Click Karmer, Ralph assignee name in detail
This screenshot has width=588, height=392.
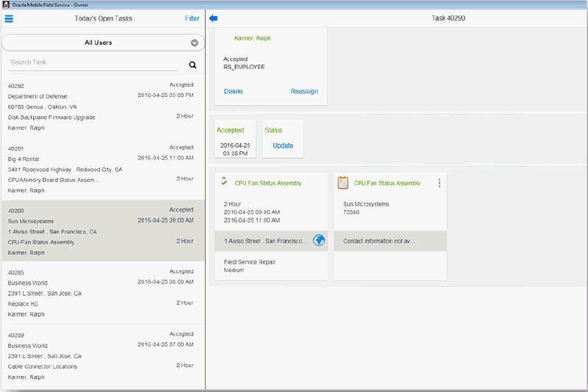(252, 38)
